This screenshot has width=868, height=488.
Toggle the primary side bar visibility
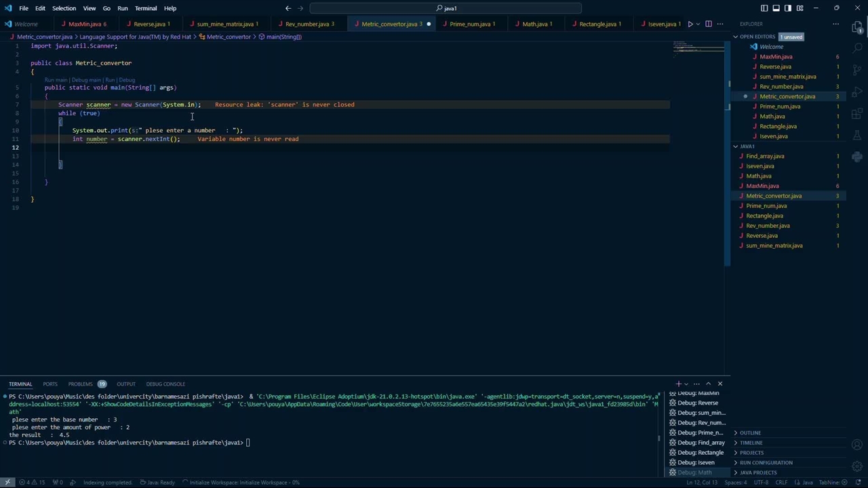[x=764, y=8]
